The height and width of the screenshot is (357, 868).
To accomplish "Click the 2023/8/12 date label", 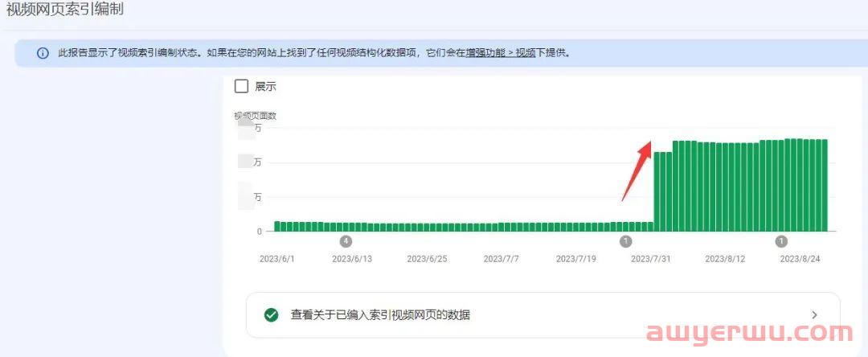I will [x=725, y=259].
